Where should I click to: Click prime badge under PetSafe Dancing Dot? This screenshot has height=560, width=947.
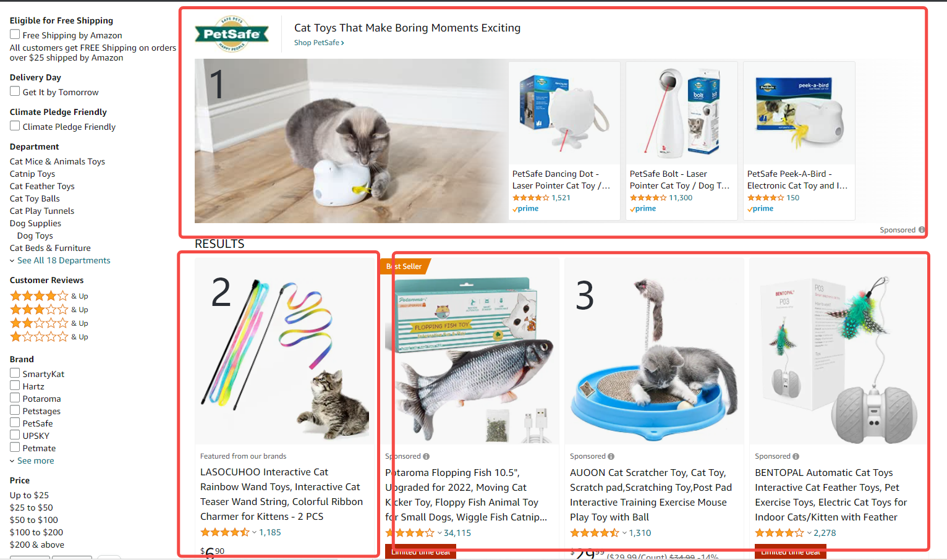click(525, 209)
